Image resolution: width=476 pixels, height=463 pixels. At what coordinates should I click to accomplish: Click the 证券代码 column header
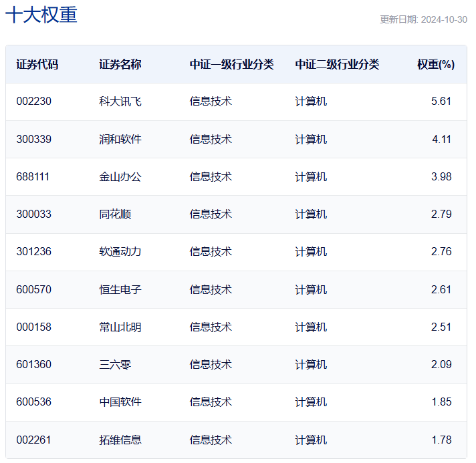[37, 64]
